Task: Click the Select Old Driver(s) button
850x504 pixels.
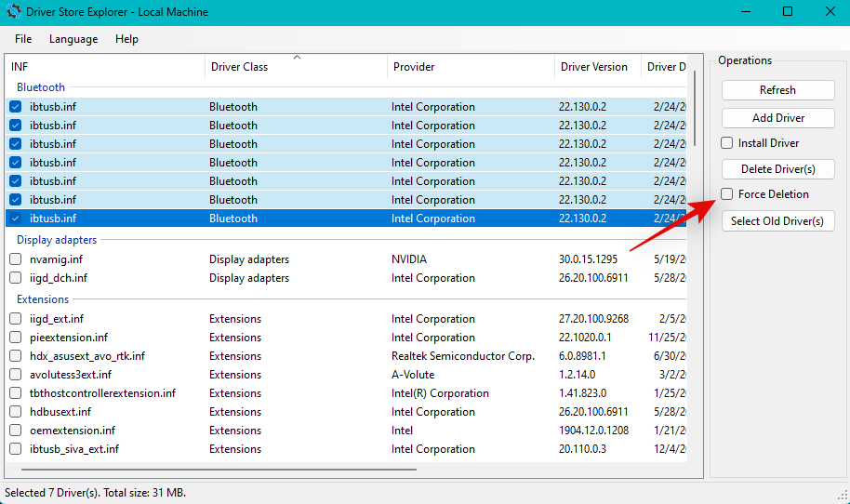Action: tap(777, 221)
